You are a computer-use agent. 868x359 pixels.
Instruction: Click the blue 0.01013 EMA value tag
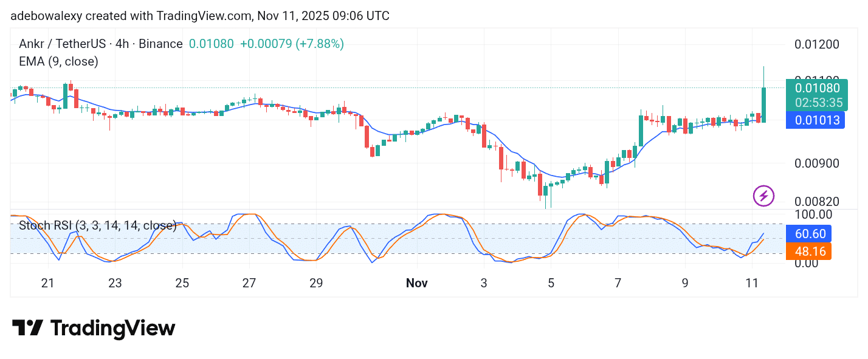click(x=815, y=120)
